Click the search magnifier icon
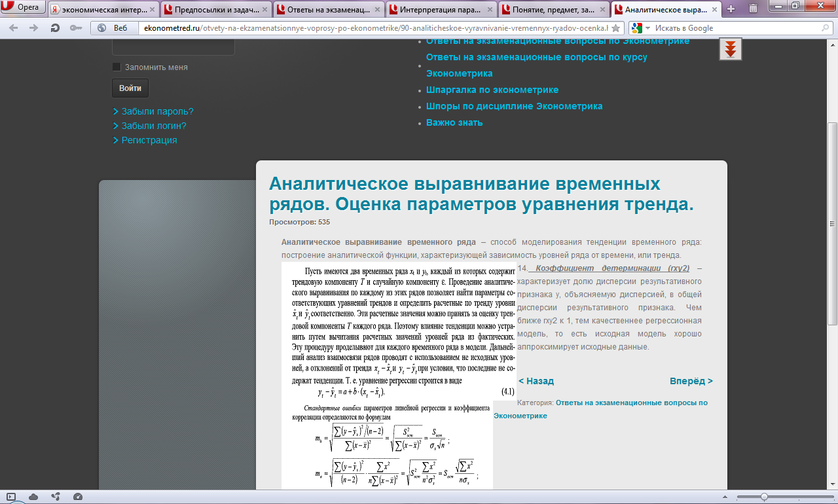This screenshot has height=504, width=838. point(827,28)
